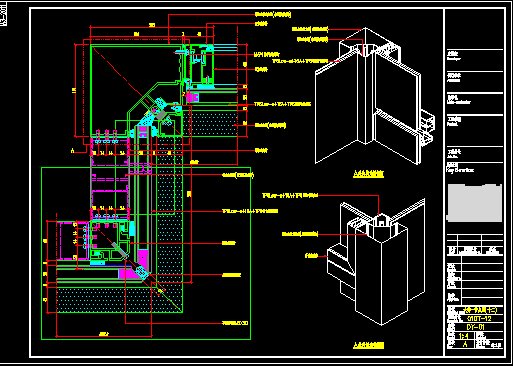This screenshot has height=366, width=513.
Task: Select the large green square outline in plan detail
Action: 136,90
